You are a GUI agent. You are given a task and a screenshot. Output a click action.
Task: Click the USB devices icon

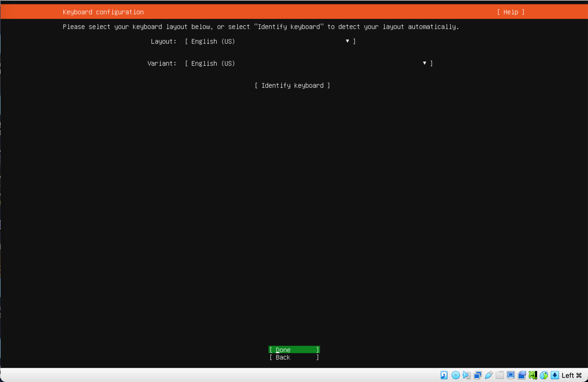pos(489,375)
